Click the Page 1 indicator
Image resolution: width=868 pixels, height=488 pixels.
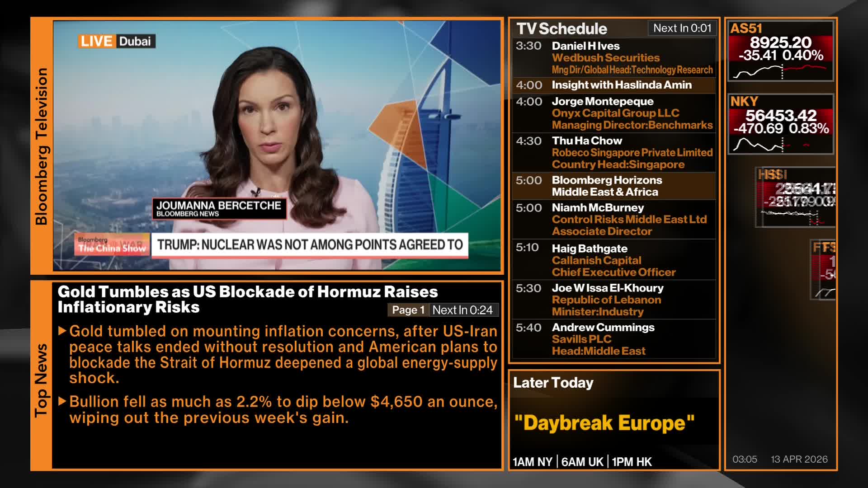(408, 310)
